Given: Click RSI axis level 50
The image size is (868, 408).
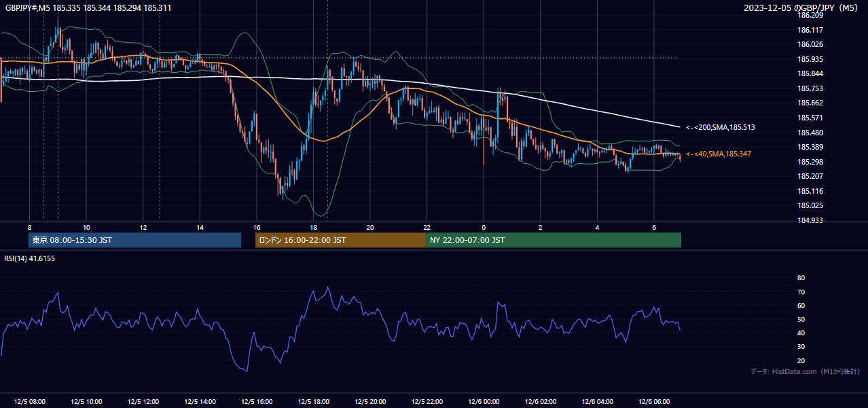Looking at the screenshot, I should (x=801, y=319).
